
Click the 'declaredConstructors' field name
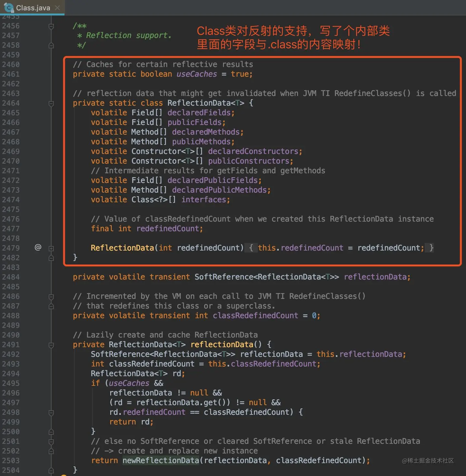pyautogui.click(x=253, y=151)
